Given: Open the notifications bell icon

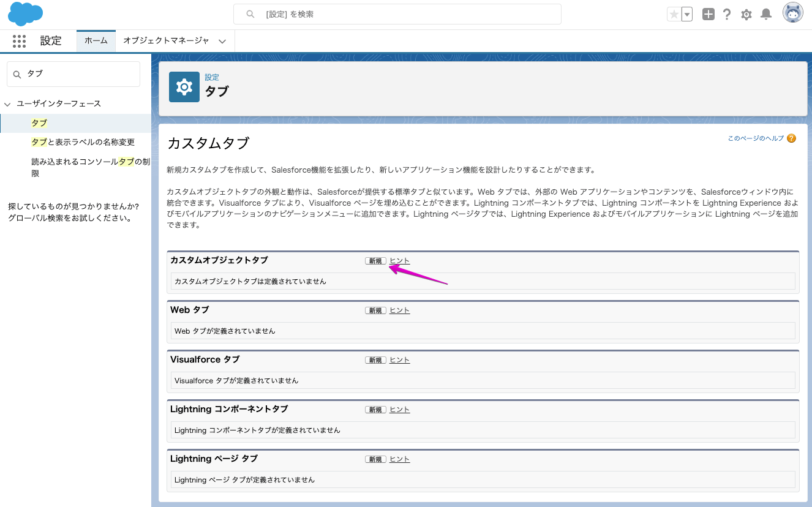Looking at the screenshot, I should [x=765, y=14].
